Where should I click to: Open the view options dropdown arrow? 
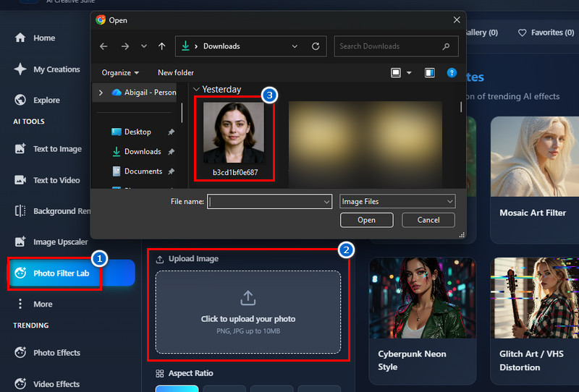point(409,73)
